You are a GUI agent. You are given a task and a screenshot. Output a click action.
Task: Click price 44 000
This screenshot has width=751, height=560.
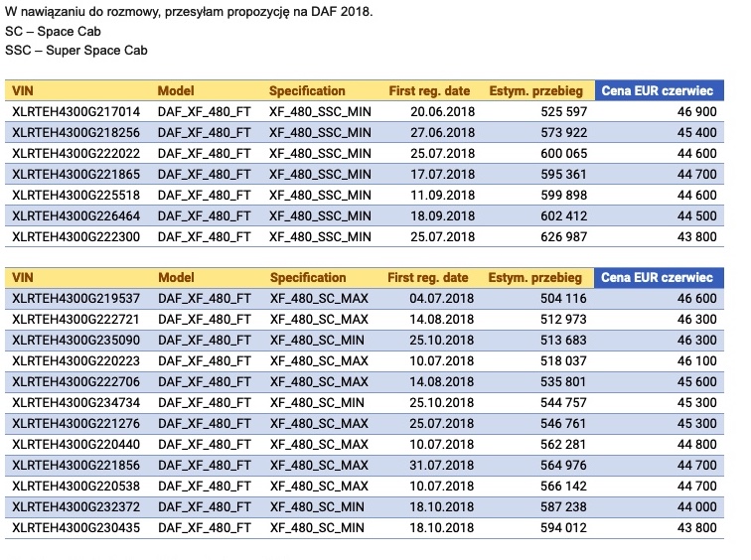pos(697,506)
